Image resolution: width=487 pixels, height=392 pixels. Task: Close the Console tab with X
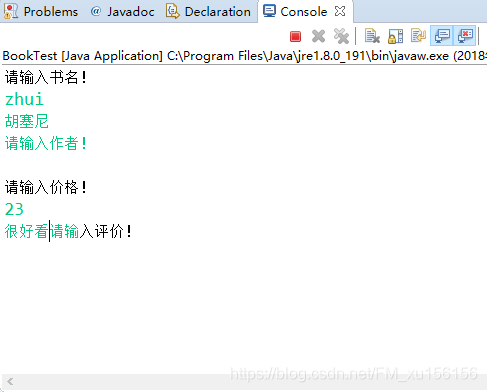click(x=340, y=12)
